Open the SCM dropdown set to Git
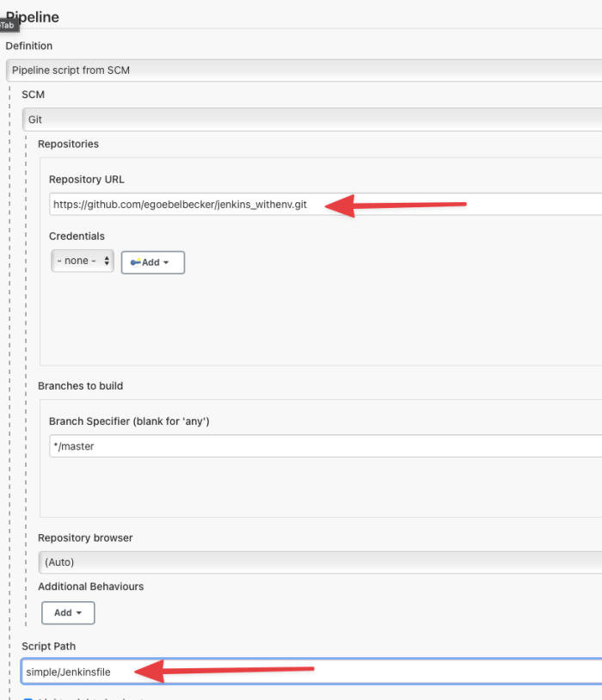 [x=312, y=120]
